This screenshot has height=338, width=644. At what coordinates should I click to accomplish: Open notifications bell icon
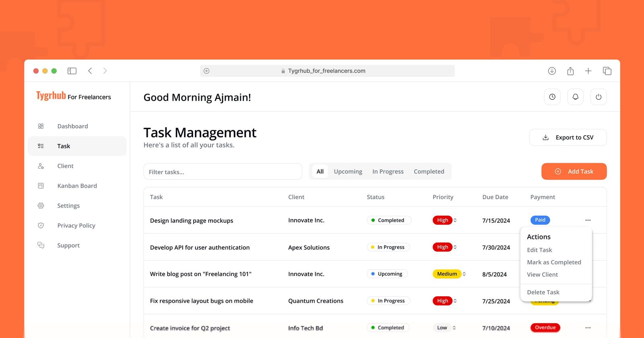[x=576, y=97]
